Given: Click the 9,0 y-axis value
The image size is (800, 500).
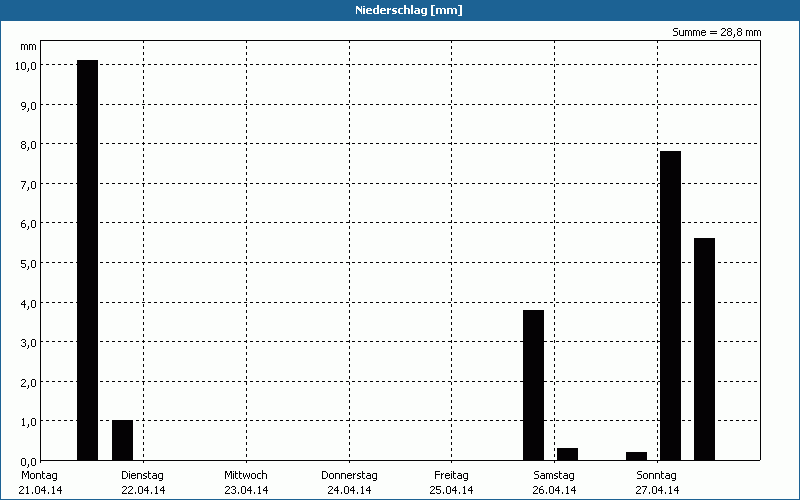Looking at the screenshot, I should pos(29,106).
